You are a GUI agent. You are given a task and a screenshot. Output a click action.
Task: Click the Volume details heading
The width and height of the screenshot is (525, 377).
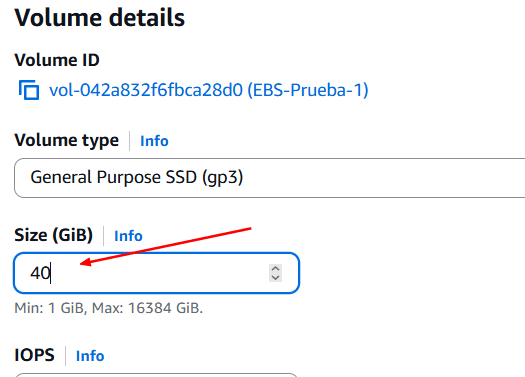point(99,18)
